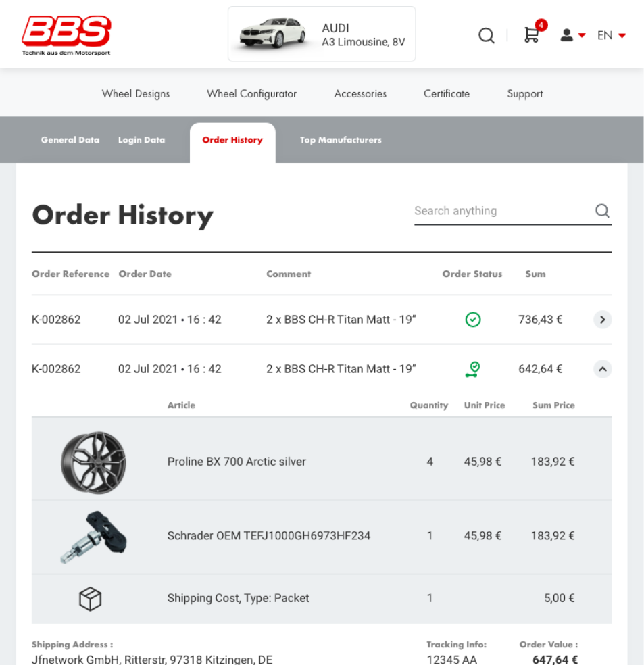
Task: Click the shipping address Jfnetwork GmbH line
Action: [x=152, y=660]
